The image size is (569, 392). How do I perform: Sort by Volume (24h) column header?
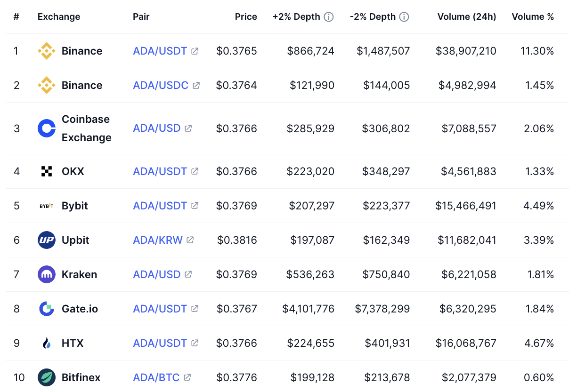(x=466, y=17)
